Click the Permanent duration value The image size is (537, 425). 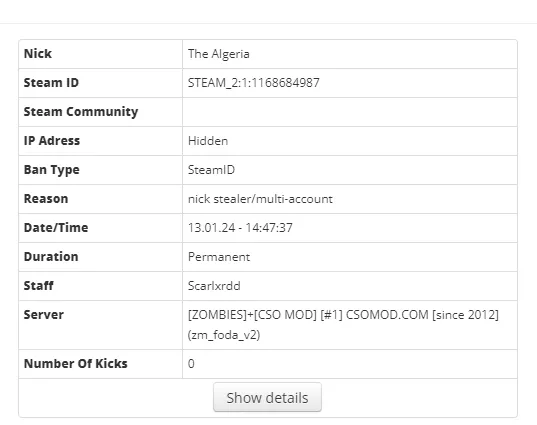(x=219, y=257)
